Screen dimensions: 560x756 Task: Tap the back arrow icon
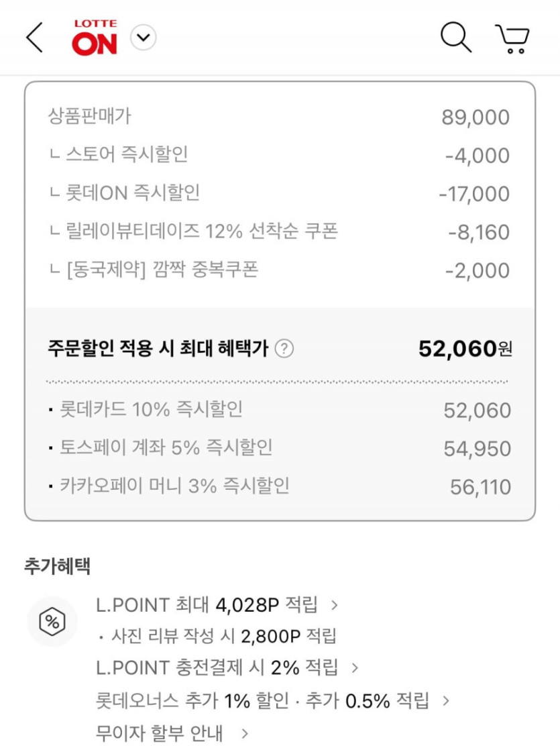(34, 38)
